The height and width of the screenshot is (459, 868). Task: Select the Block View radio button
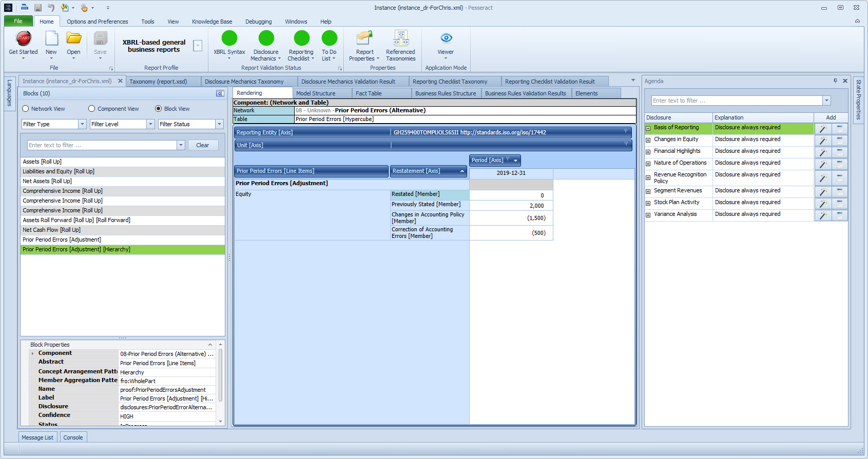pos(159,109)
